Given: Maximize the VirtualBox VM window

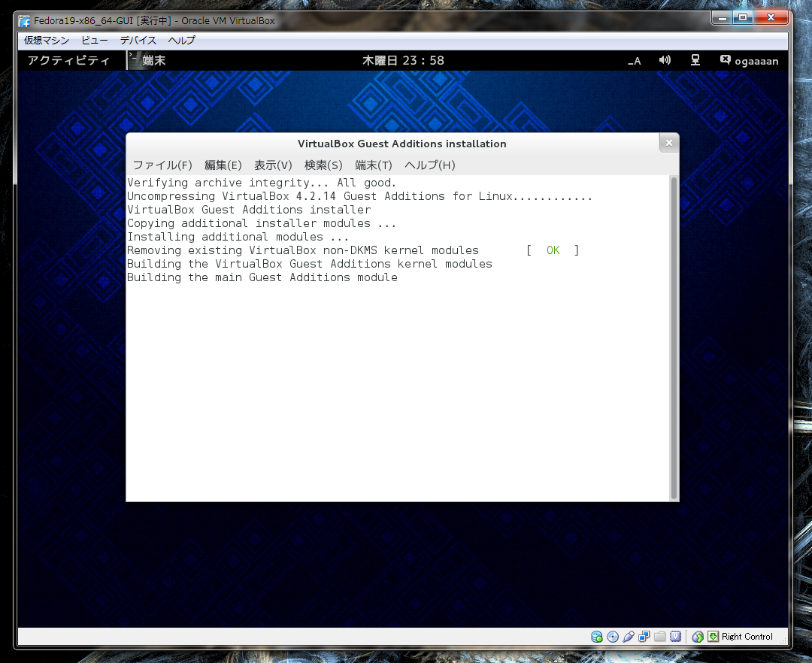Looking at the screenshot, I should [x=743, y=18].
